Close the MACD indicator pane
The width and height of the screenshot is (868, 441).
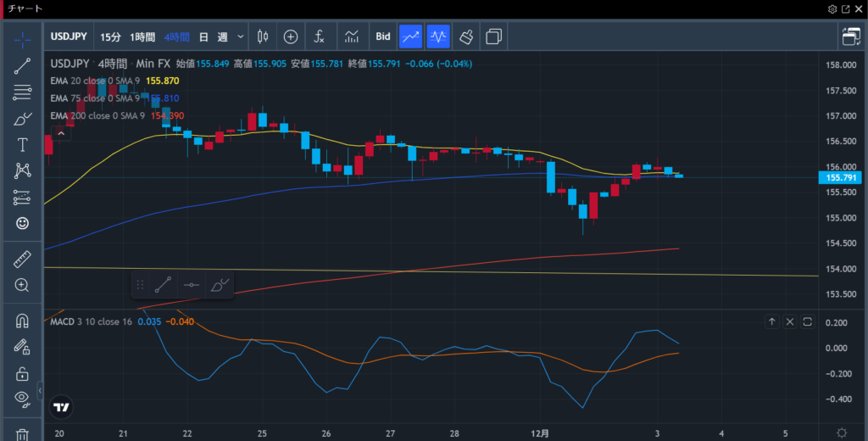790,322
